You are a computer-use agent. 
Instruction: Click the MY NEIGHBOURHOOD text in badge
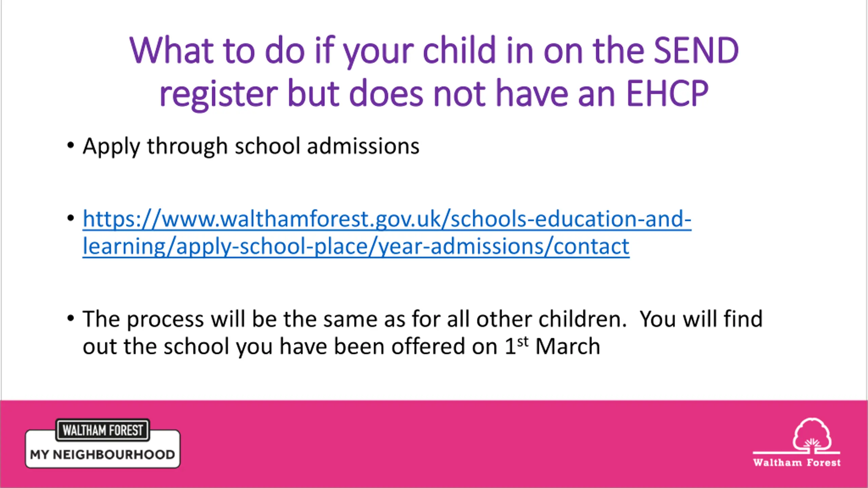click(102, 454)
